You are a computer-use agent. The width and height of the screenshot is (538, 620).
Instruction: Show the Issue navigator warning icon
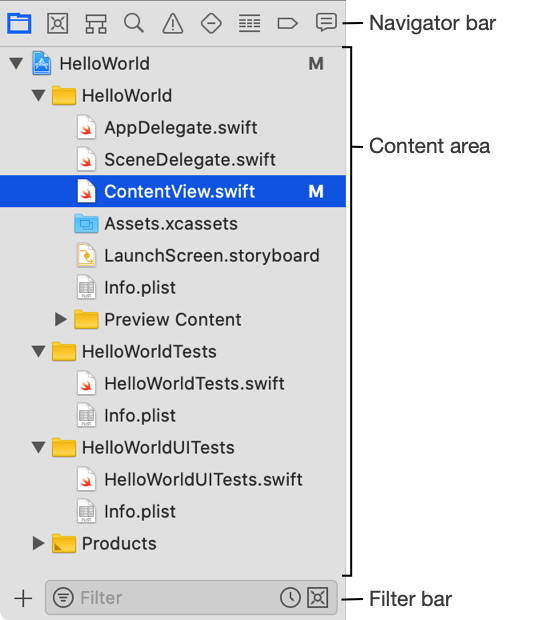coord(173,23)
